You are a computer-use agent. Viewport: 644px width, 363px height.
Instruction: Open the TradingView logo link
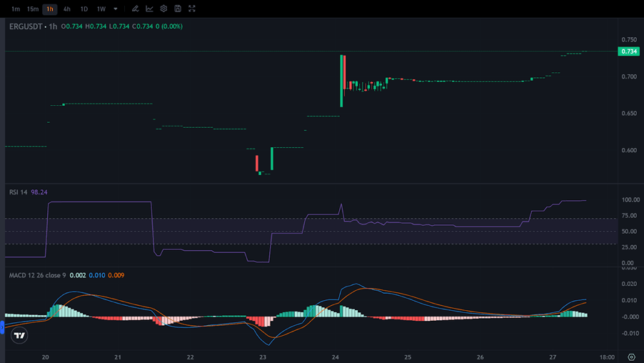pyautogui.click(x=19, y=335)
